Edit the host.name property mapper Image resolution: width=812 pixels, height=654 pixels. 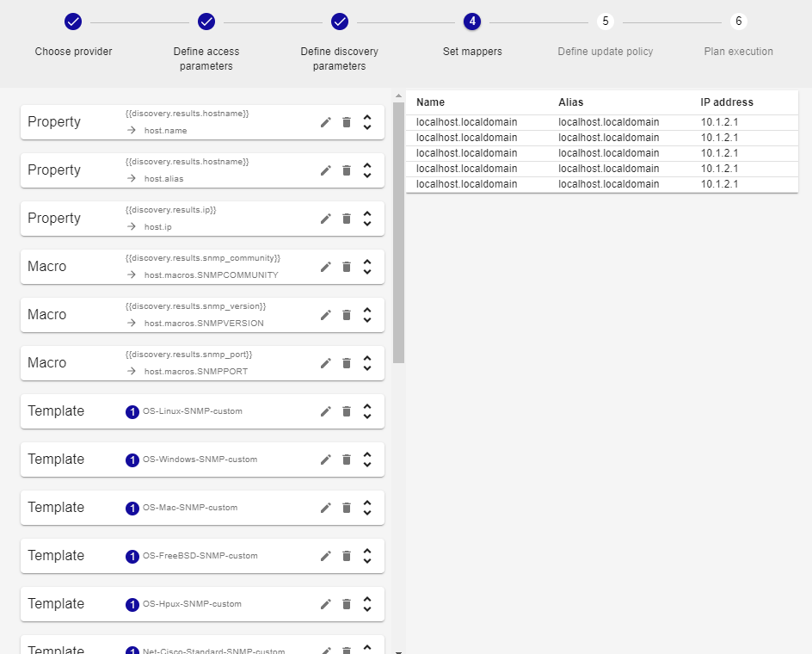click(x=326, y=122)
